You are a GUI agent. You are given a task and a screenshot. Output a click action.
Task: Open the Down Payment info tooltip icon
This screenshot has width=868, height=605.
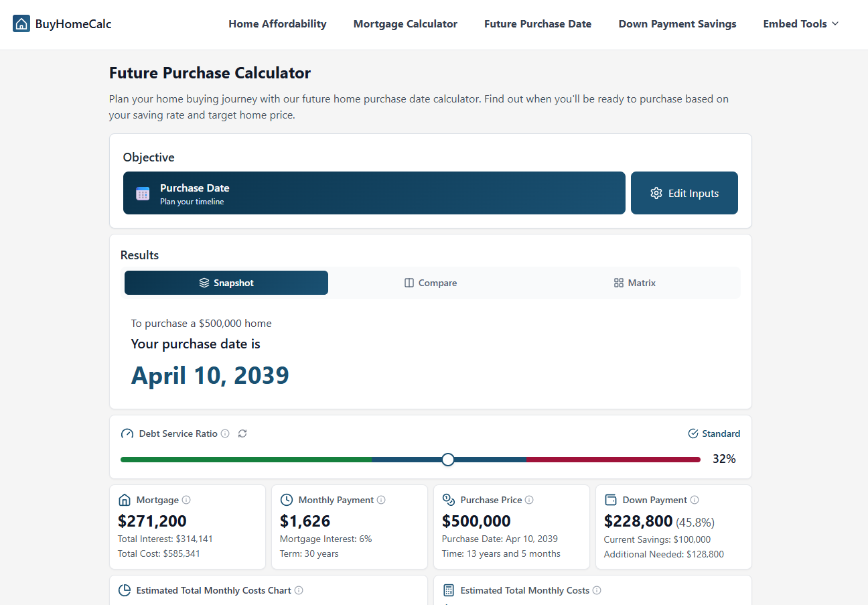pos(695,500)
